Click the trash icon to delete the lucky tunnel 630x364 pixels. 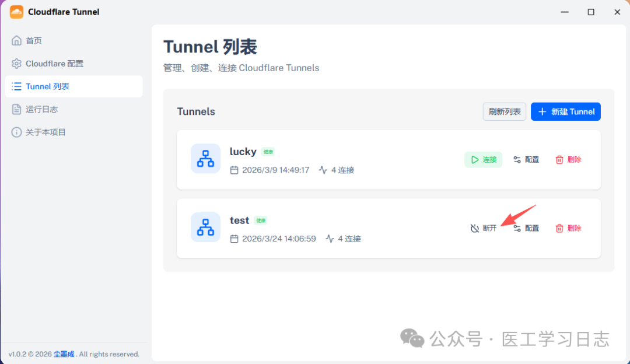pyautogui.click(x=558, y=159)
